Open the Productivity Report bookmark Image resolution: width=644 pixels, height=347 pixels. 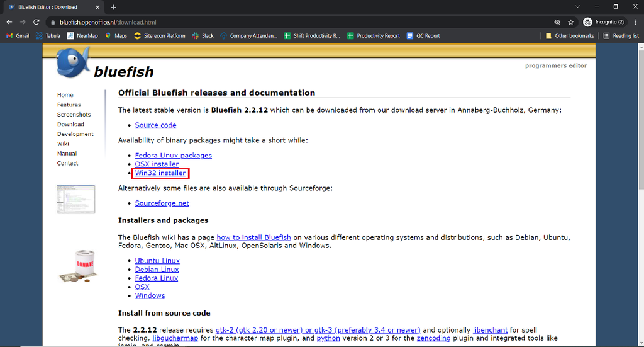pos(374,36)
